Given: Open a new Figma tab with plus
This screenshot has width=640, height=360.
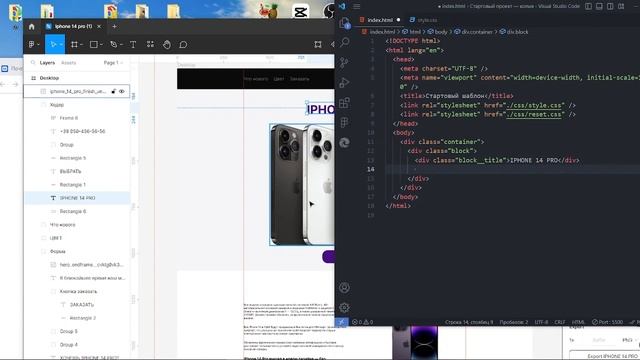Looking at the screenshot, I should tap(114, 27).
